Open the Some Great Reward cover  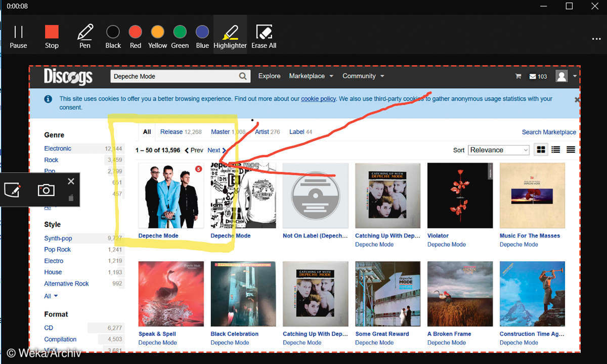pos(388,294)
